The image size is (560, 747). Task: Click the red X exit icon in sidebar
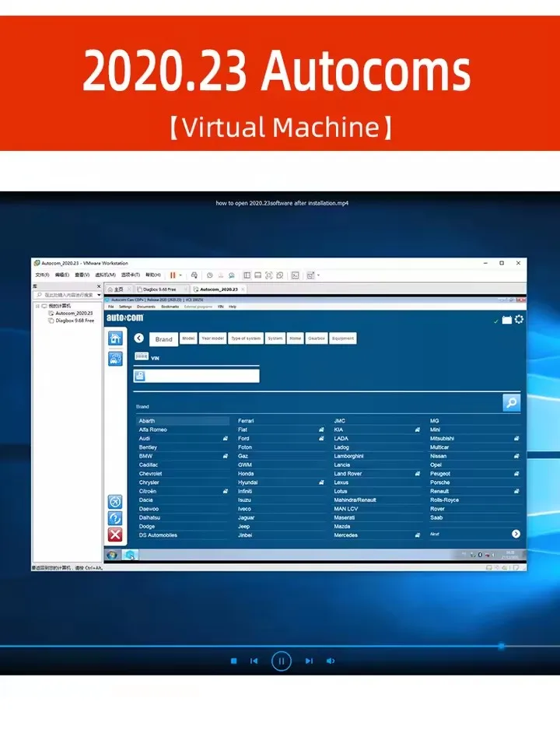pyautogui.click(x=115, y=535)
